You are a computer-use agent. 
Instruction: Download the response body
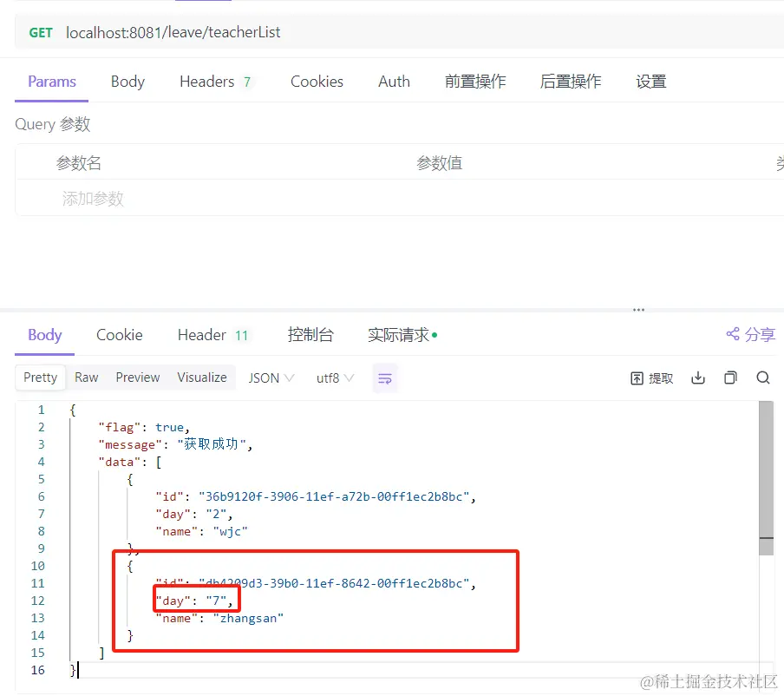[x=698, y=378]
